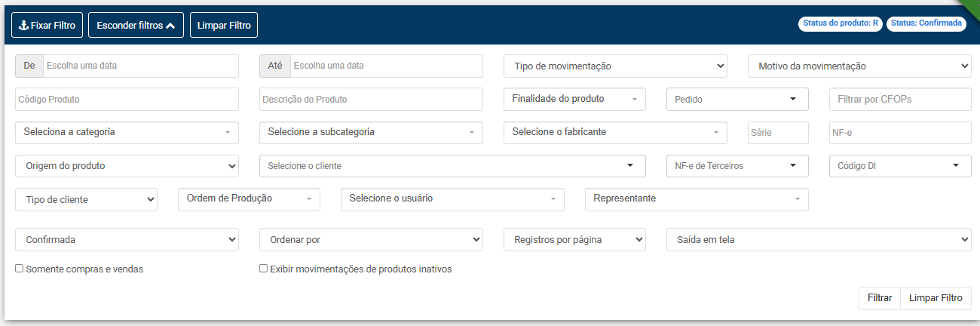This screenshot has height=326, width=980.
Task: Click the top Limpar Filtro button
Action: click(224, 25)
